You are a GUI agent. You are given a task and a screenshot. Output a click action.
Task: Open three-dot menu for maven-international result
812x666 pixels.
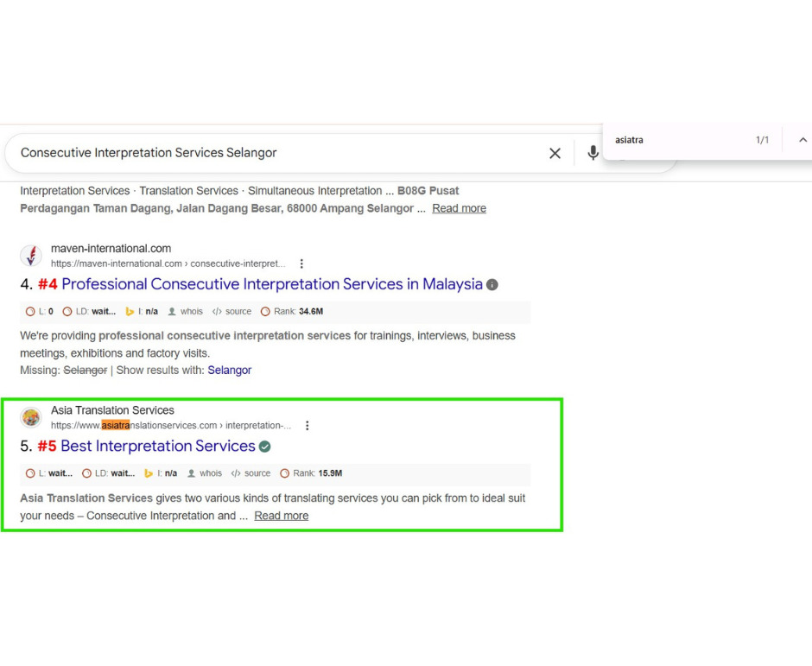[x=301, y=263]
